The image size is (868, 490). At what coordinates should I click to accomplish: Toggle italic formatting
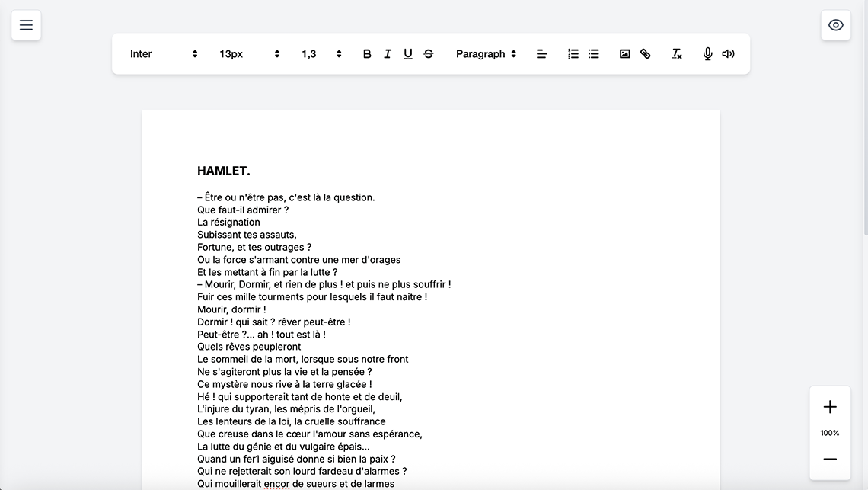388,54
